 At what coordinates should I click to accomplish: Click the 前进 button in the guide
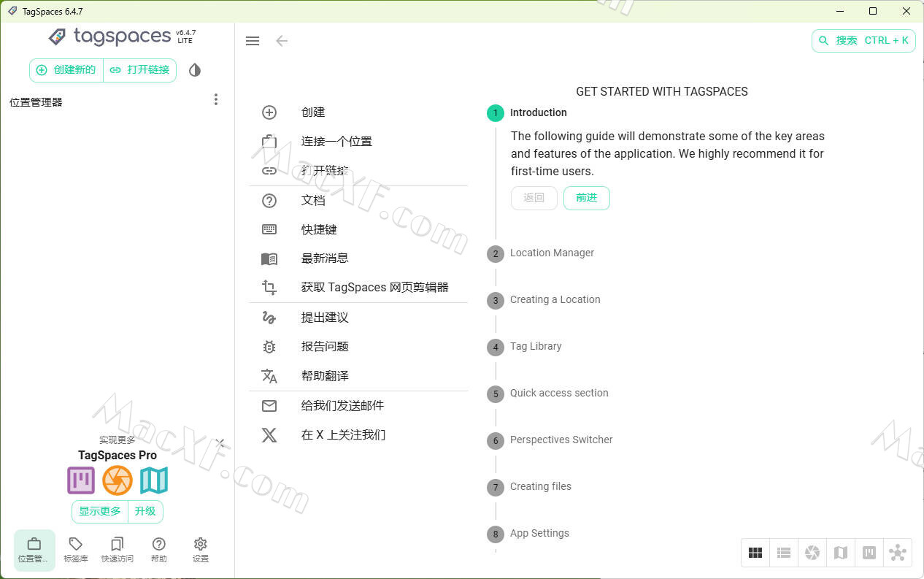(x=587, y=198)
